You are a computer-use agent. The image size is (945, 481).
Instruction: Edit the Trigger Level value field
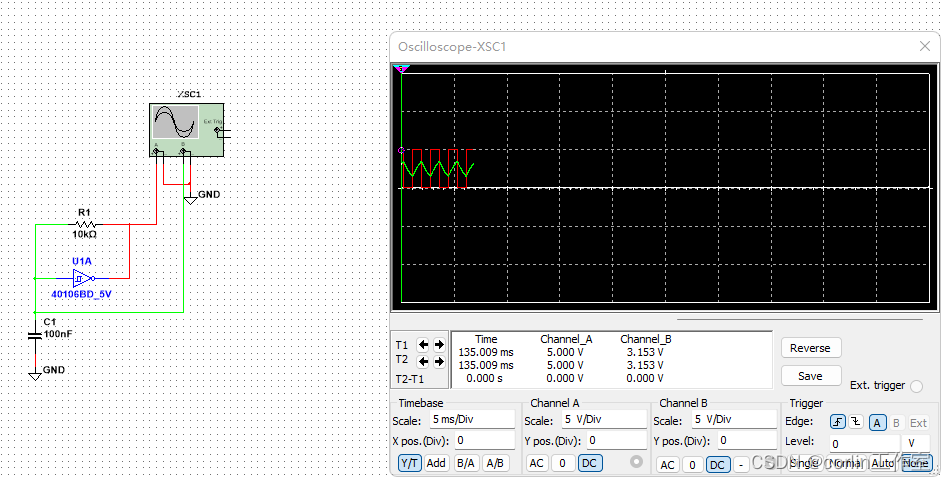coord(864,444)
